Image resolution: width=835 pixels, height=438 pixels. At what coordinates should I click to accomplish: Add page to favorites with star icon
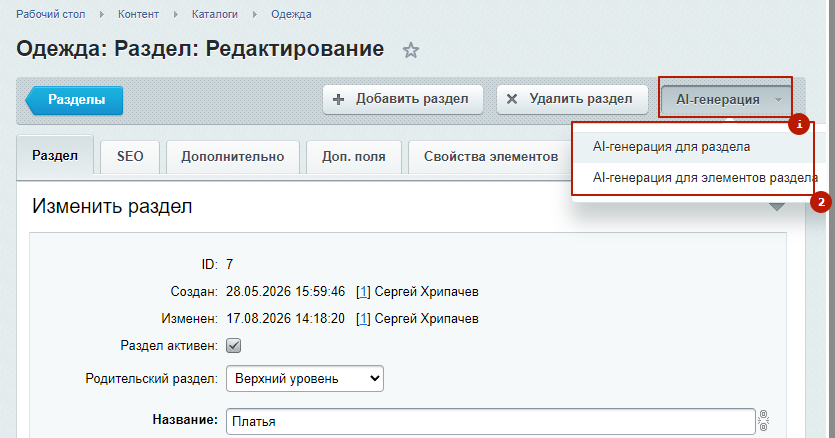(411, 50)
